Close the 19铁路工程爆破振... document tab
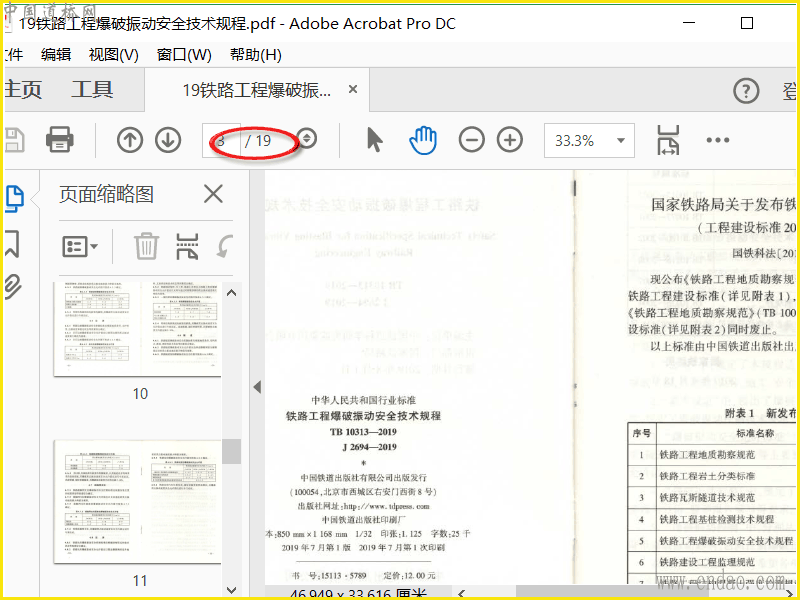The width and height of the screenshot is (800, 600). click(x=353, y=89)
